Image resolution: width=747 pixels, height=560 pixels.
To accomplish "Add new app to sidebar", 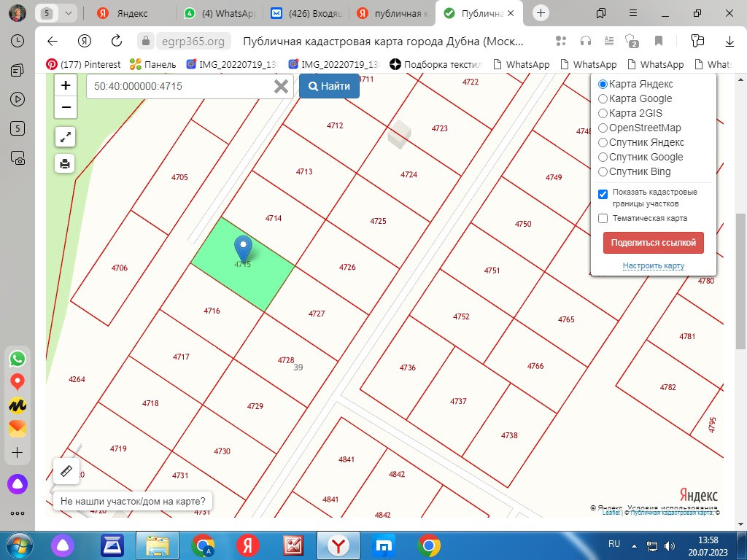I will point(18,452).
